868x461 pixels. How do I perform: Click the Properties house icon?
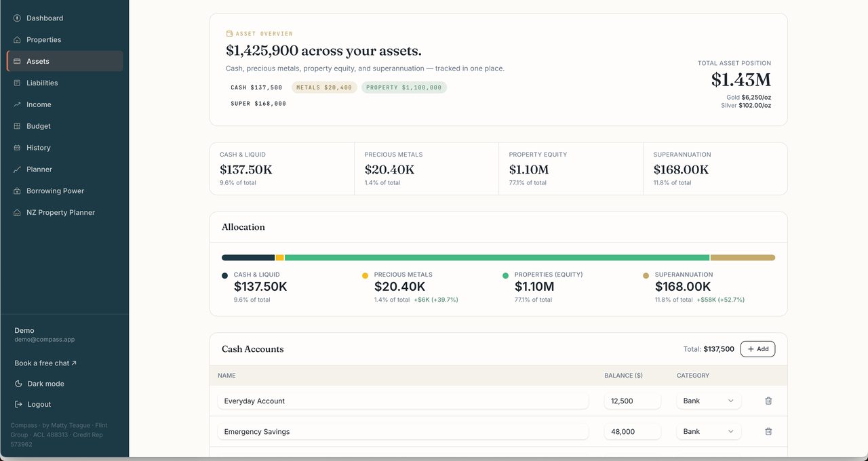pyautogui.click(x=17, y=40)
